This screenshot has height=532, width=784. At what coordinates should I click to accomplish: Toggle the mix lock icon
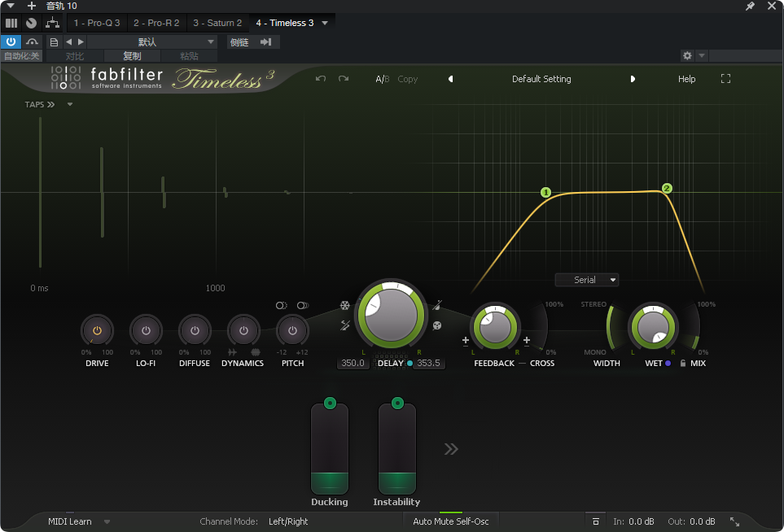point(683,363)
